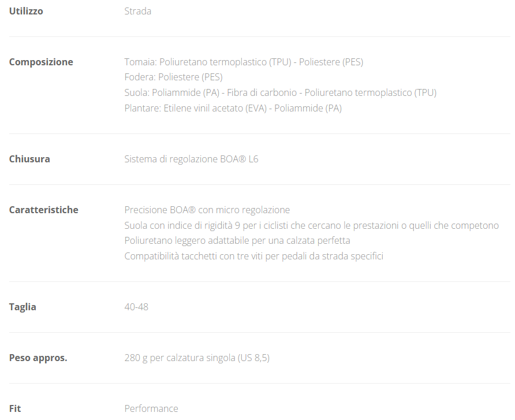Screen dimensions: 515x420
Task: Click the 40-48 size value
Action: click(136, 307)
